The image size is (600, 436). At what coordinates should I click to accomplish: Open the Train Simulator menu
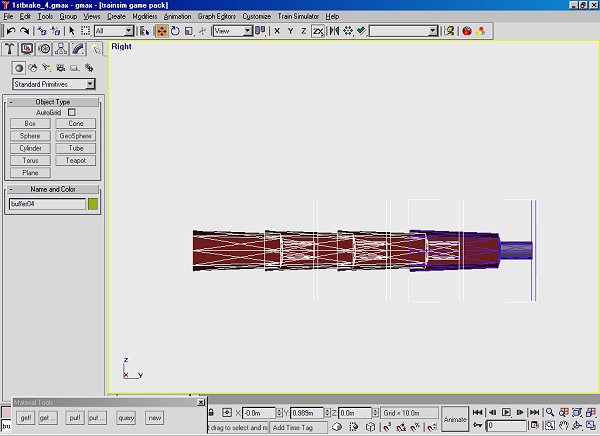298,16
